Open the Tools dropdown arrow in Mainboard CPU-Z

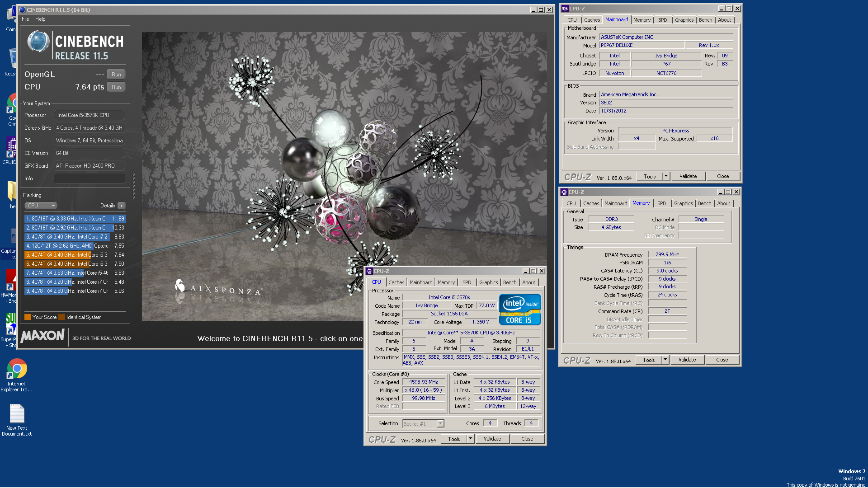(666, 176)
